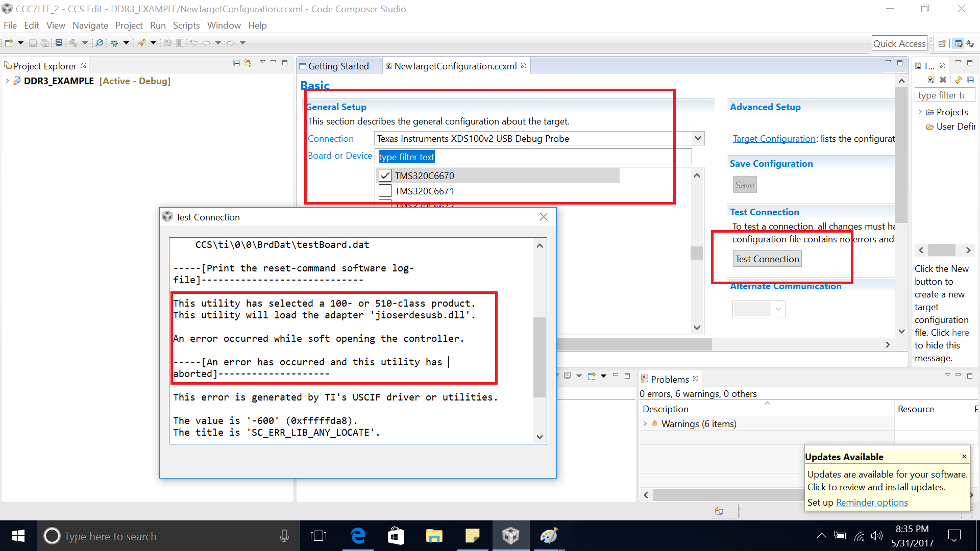Save all open editors via Save All icon
This screenshot has width=980, height=551.
click(45, 43)
